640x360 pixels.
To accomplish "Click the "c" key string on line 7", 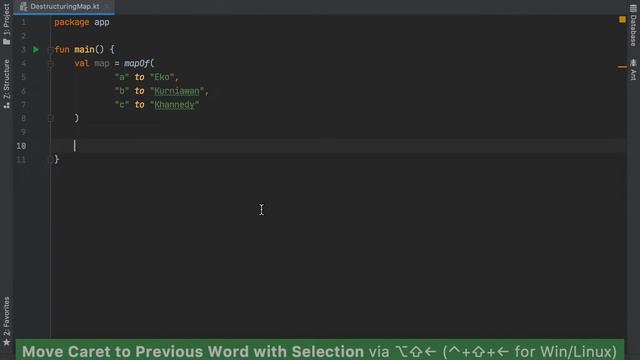I will tap(122, 104).
